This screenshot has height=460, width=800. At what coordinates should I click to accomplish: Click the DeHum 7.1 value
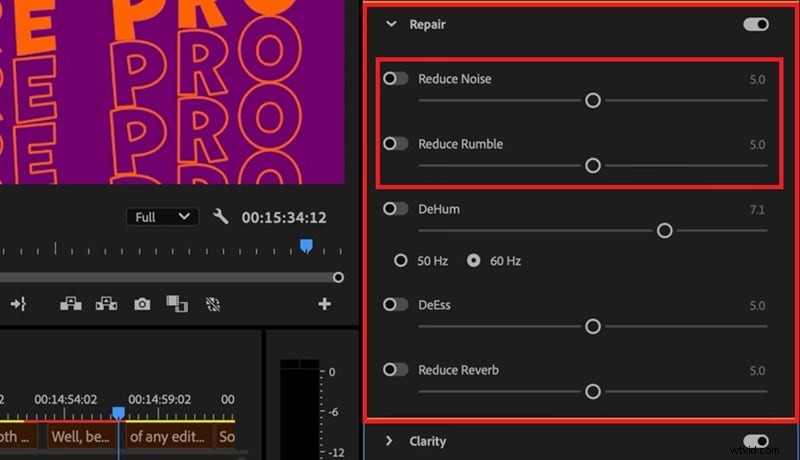point(757,210)
